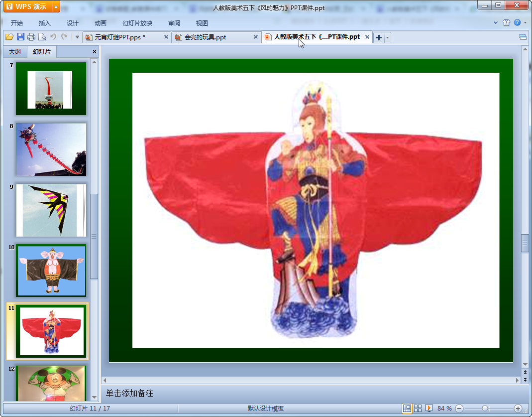Switch to normal view icon
The image size is (532, 417).
tap(407, 408)
